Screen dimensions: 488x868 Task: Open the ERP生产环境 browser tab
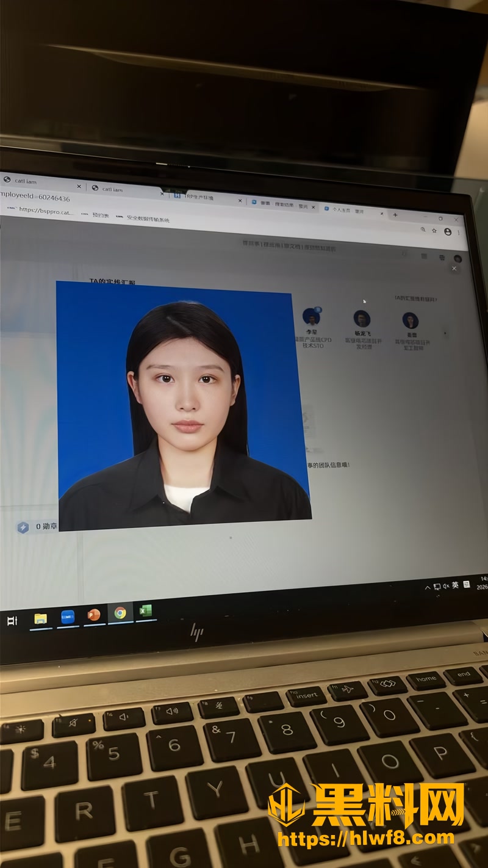pos(207,197)
